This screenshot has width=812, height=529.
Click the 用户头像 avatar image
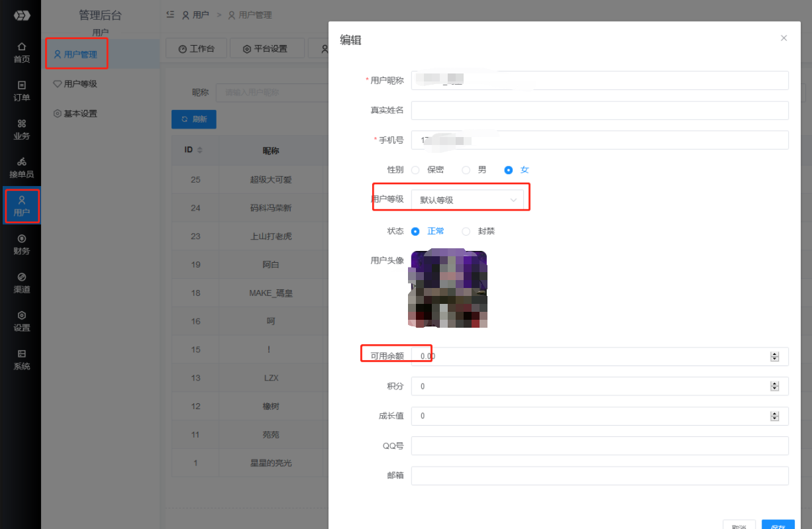(448, 288)
